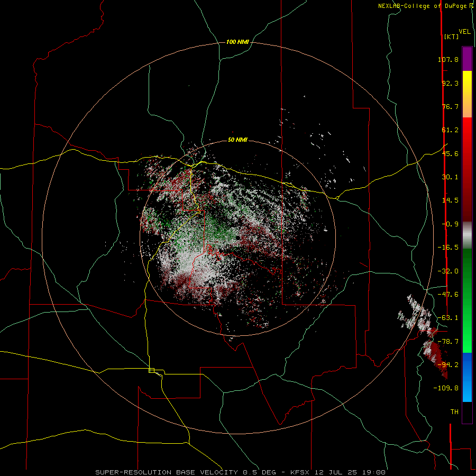Viewport: 476px width, 476px height.
Task: Click the -32.0 velocity scale value
Action: (x=448, y=271)
